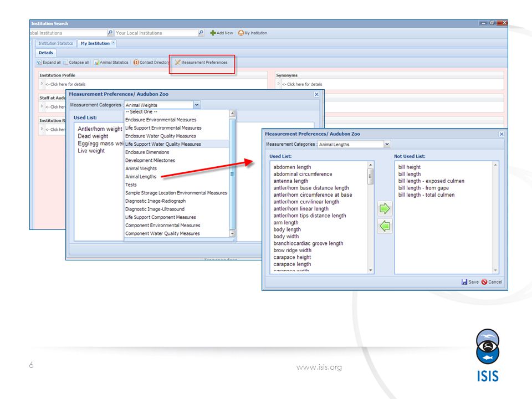Select 'antenna length' item
532x399 pixels.
291,181
